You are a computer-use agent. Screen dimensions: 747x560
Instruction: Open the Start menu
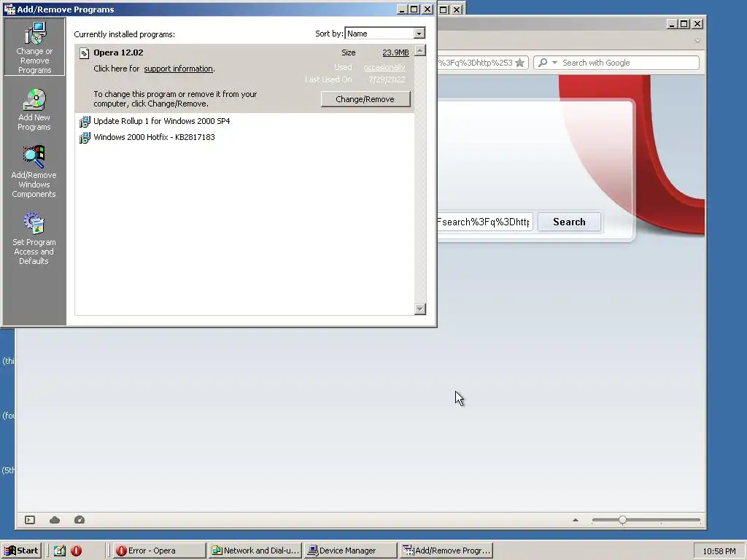tap(21, 551)
